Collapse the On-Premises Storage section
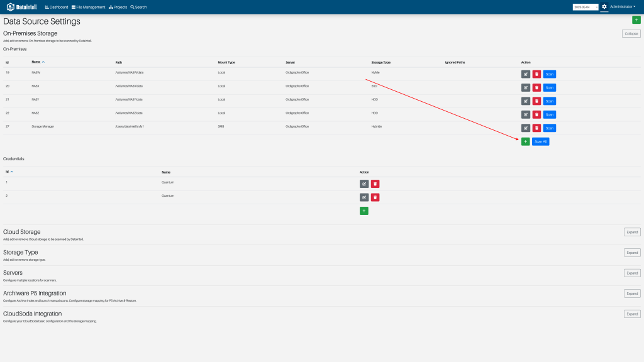 pyautogui.click(x=631, y=34)
